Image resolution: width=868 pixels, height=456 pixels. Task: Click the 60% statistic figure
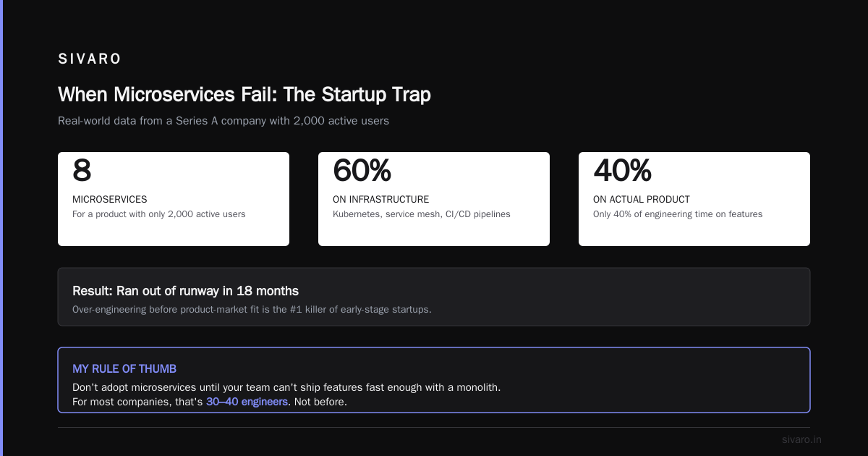point(362,171)
